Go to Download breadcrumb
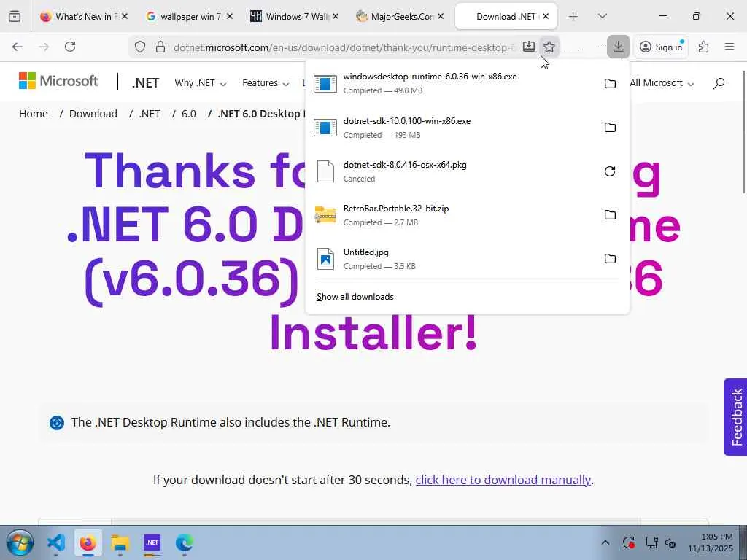Screen dimensions: 747x560 (93, 114)
